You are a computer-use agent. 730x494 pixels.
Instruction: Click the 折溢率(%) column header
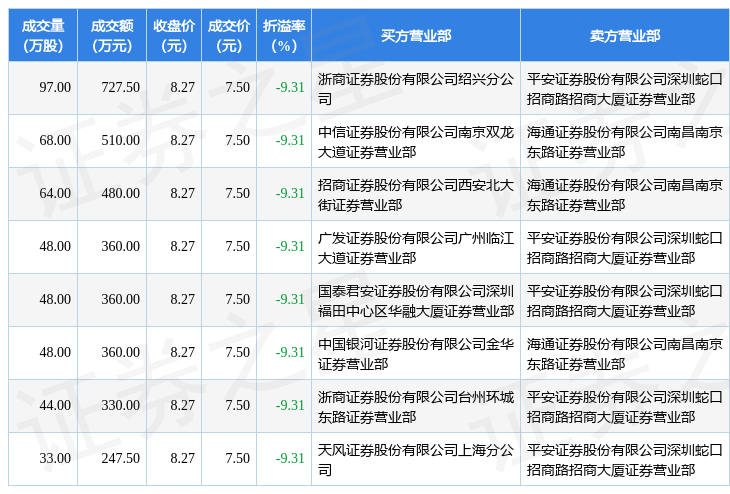pos(284,35)
